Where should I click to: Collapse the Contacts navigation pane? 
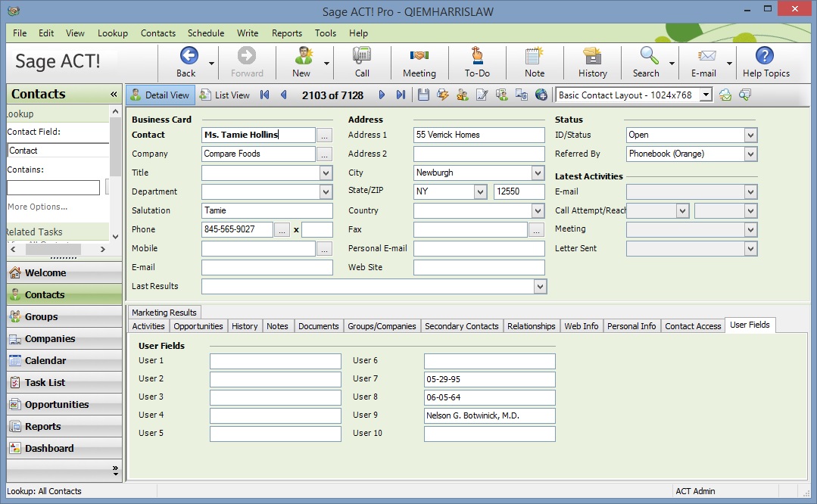114,95
